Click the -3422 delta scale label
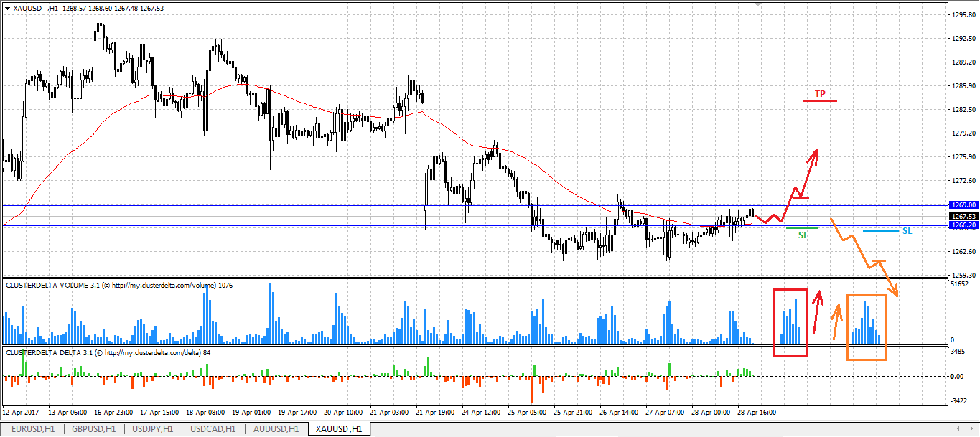Viewport: 980px width, 437px height. tap(959, 402)
